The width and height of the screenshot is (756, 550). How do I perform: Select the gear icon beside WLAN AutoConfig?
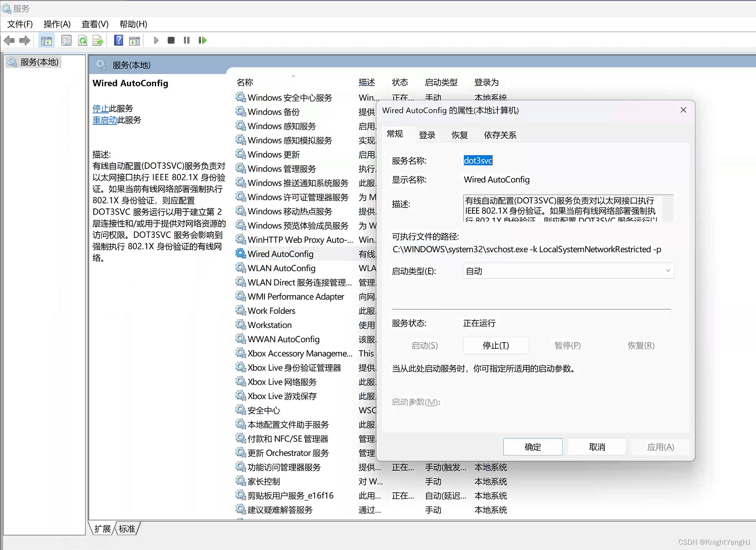(x=241, y=268)
